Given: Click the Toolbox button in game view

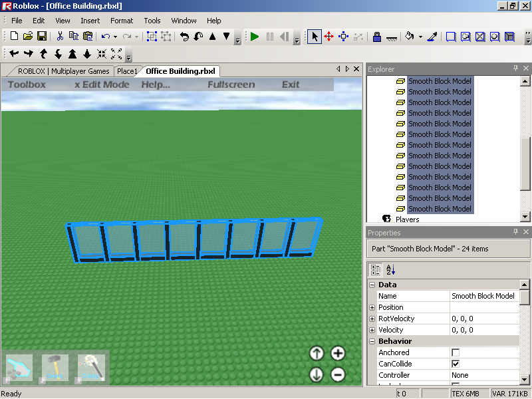Looking at the screenshot, I should [x=27, y=84].
